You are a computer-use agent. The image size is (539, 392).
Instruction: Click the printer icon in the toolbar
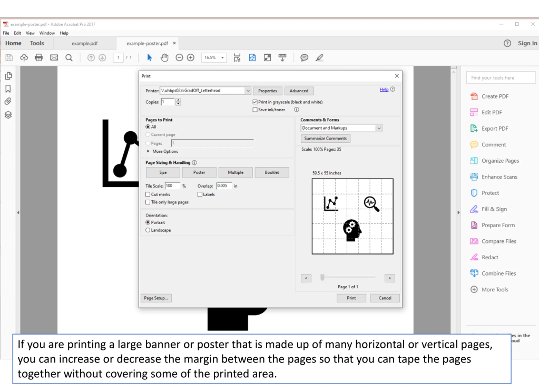(39, 57)
